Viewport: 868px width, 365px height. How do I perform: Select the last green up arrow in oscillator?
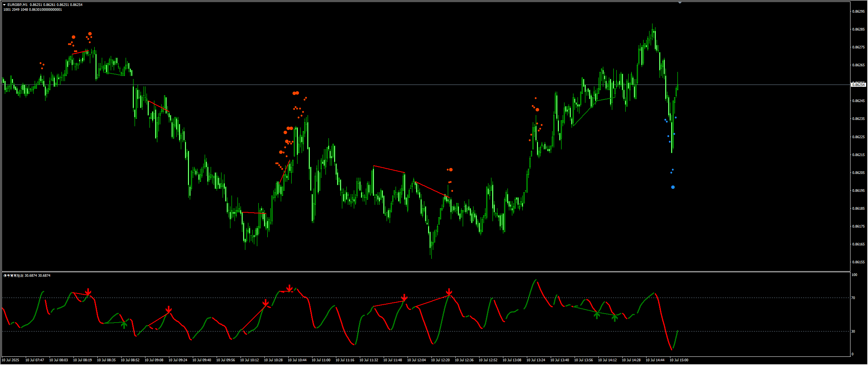click(x=614, y=318)
